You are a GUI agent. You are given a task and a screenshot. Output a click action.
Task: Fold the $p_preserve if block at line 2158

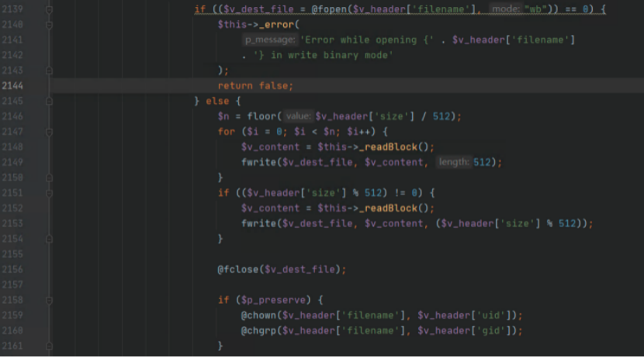pos(50,300)
